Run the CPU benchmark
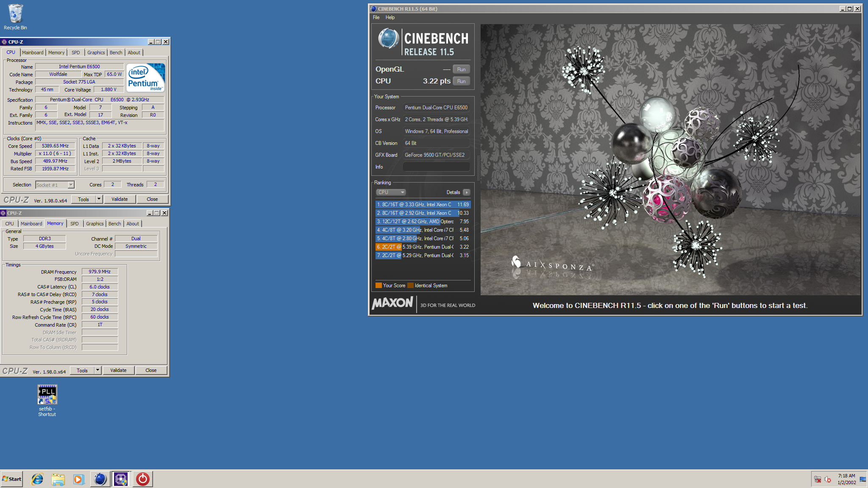 pos(461,81)
